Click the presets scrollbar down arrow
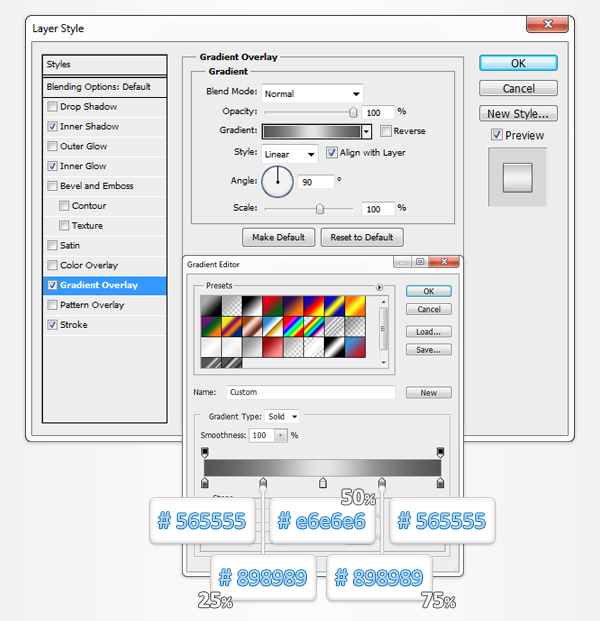Viewport: 600px width, 621px height. pyautogui.click(x=383, y=362)
